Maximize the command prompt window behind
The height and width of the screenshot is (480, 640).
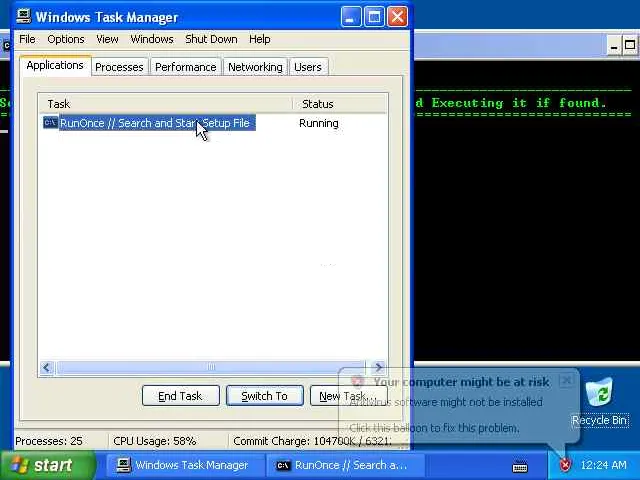pyautogui.click(x=631, y=45)
